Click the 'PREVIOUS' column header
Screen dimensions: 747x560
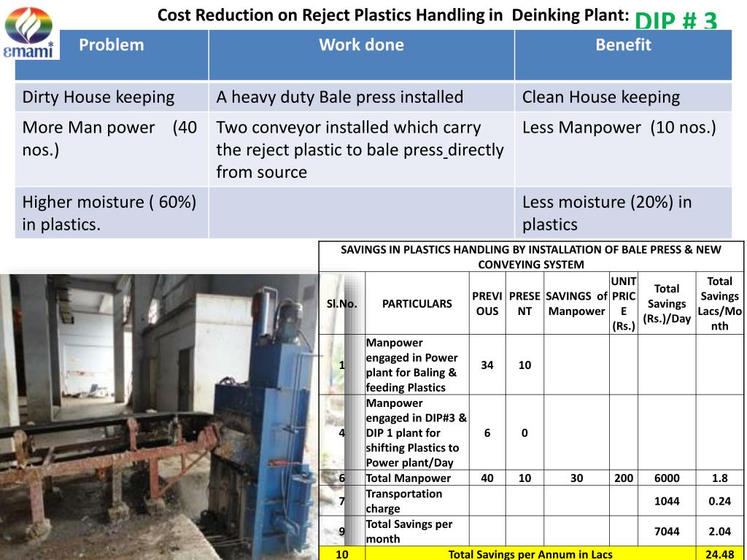point(487,303)
